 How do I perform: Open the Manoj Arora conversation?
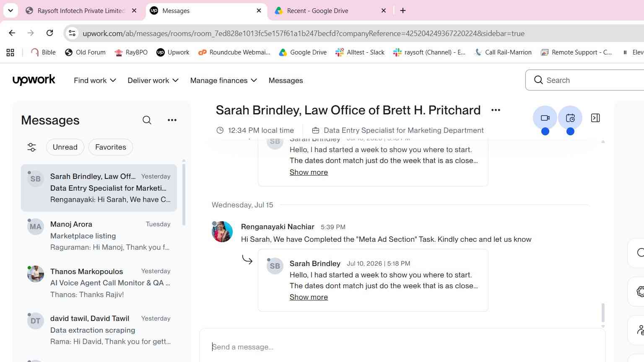click(x=99, y=235)
